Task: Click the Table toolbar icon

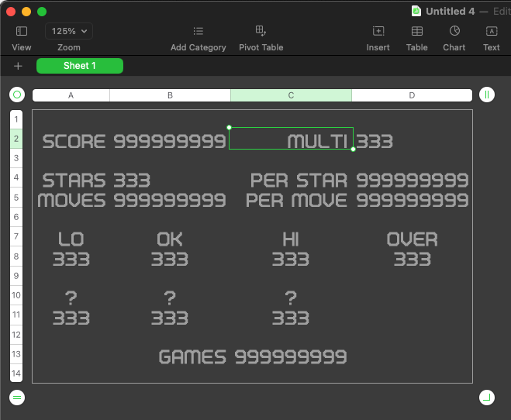Action: pos(417,31)
